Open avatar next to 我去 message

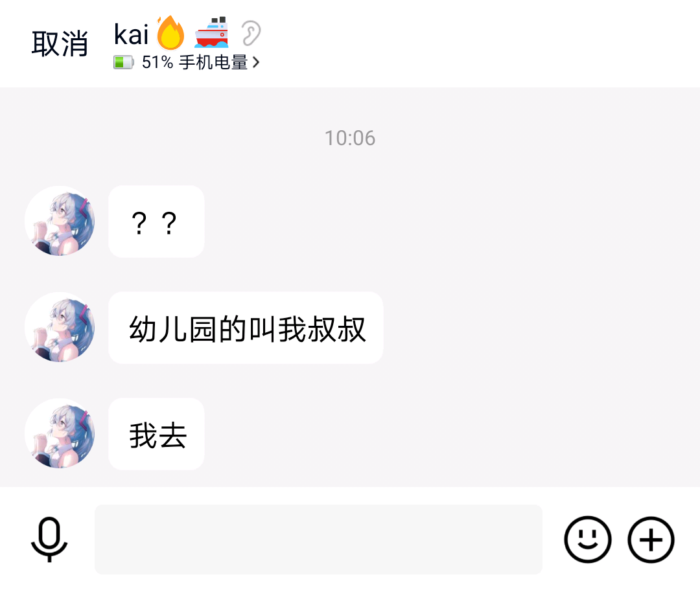60,433
